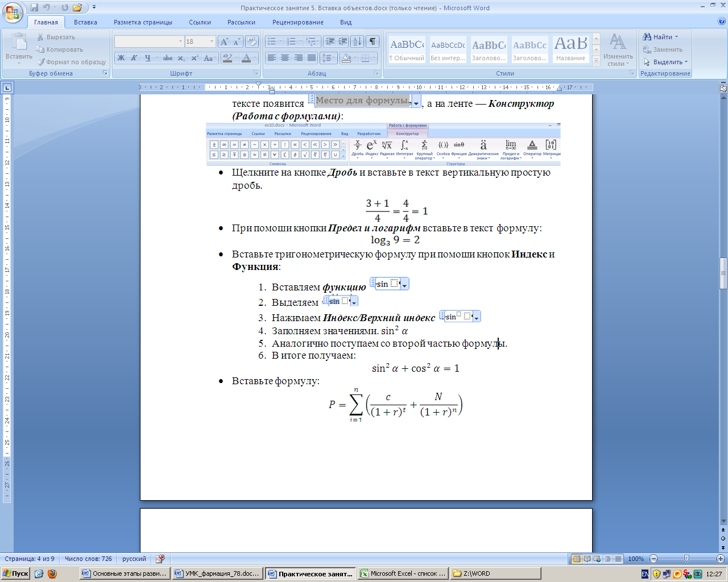Click the font color A button
This screenshot has width=728, height=582.
(x=246, y=58)
